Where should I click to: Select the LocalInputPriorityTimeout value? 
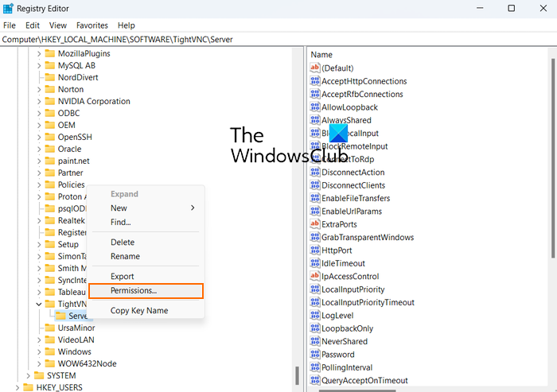(368, 302)
